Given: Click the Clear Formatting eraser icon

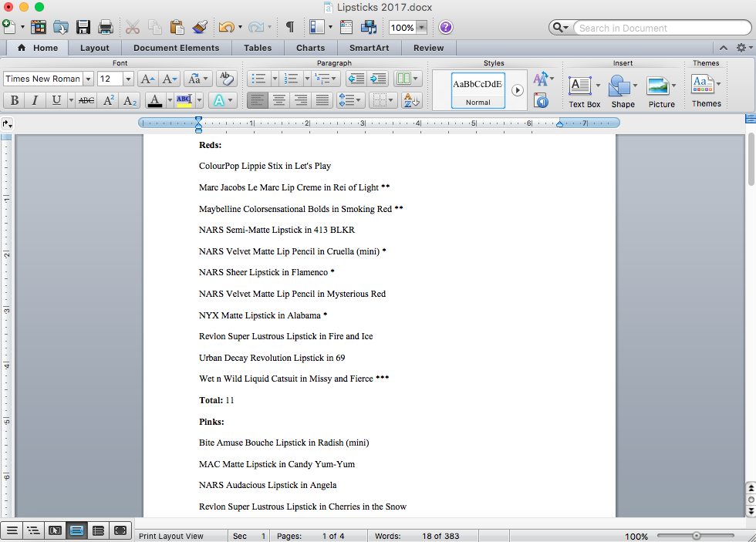Looking at the screenshot, I should (x=226, y=79).
